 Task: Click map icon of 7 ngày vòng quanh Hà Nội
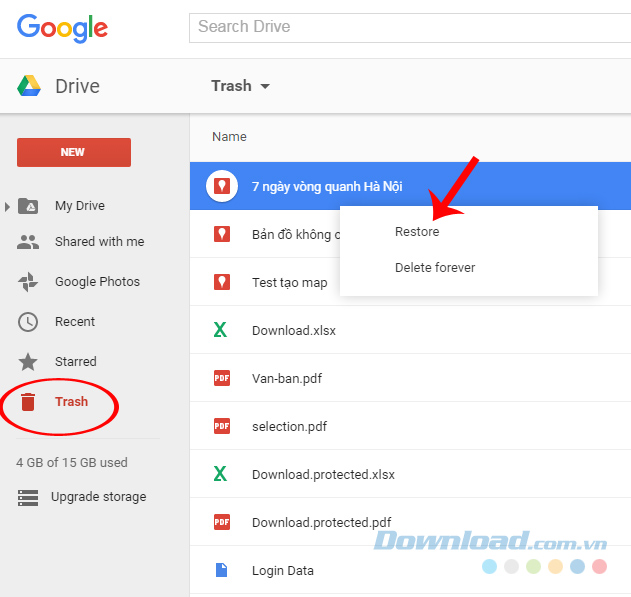[222, 186]
